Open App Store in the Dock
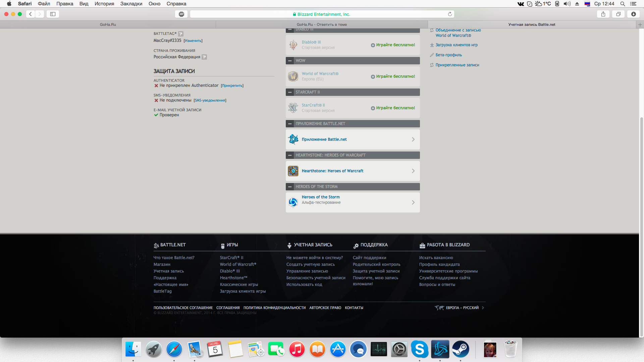Image resolution: width=644 pixels, height=362 pixels. coord(338,349)
